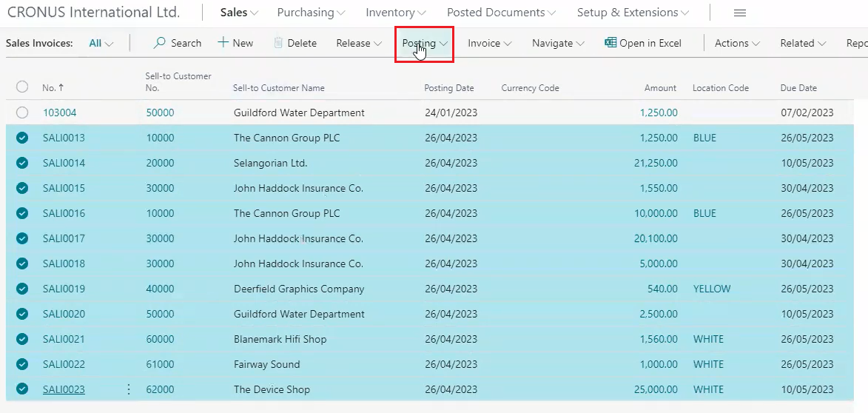Open customer number 40000 link
Image resolution: width=868 pixels, height=413 pixels.
pyautogui.click(x=160, y=289)
